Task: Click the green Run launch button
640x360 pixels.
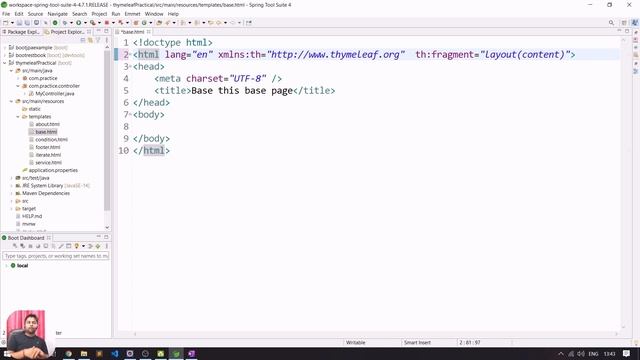Action: 78,23
